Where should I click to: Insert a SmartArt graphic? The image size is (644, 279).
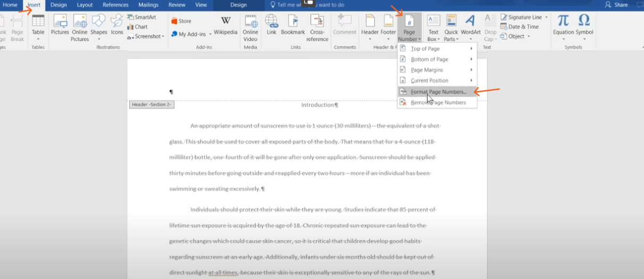[x=141, y=17]
